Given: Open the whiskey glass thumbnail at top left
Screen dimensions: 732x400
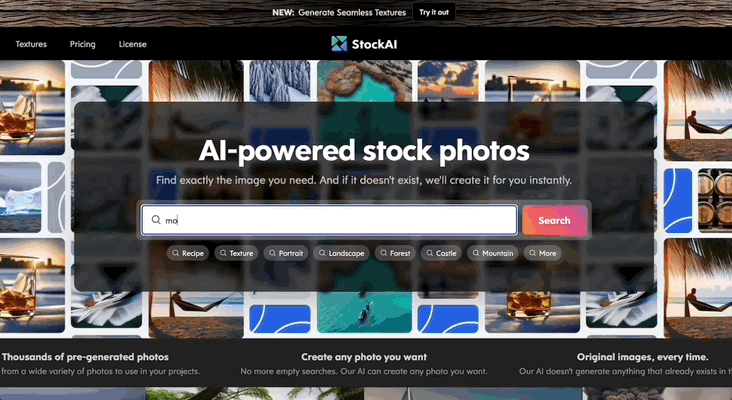Looking at the screenshot, I should point(32,107).
